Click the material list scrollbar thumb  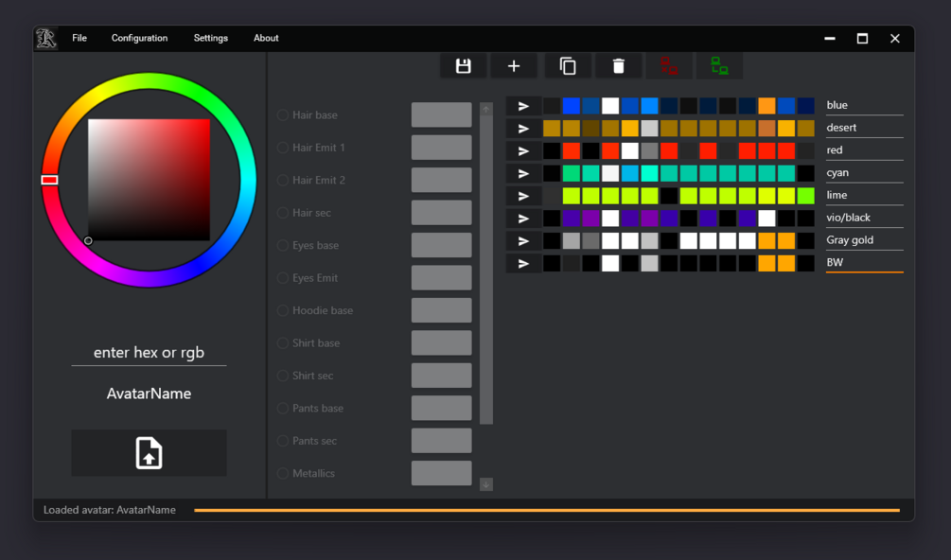pyautogui.click(x=485, y=270)
